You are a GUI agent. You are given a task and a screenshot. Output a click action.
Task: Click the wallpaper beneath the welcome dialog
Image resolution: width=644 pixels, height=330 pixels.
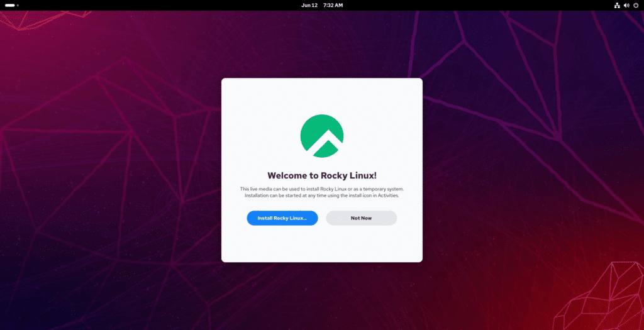[322, 295]
